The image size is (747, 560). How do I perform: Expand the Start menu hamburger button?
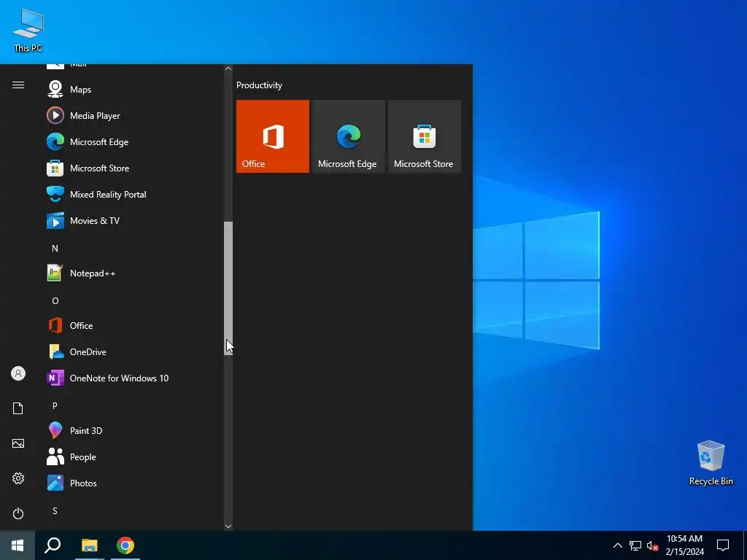tap(18, 85)
